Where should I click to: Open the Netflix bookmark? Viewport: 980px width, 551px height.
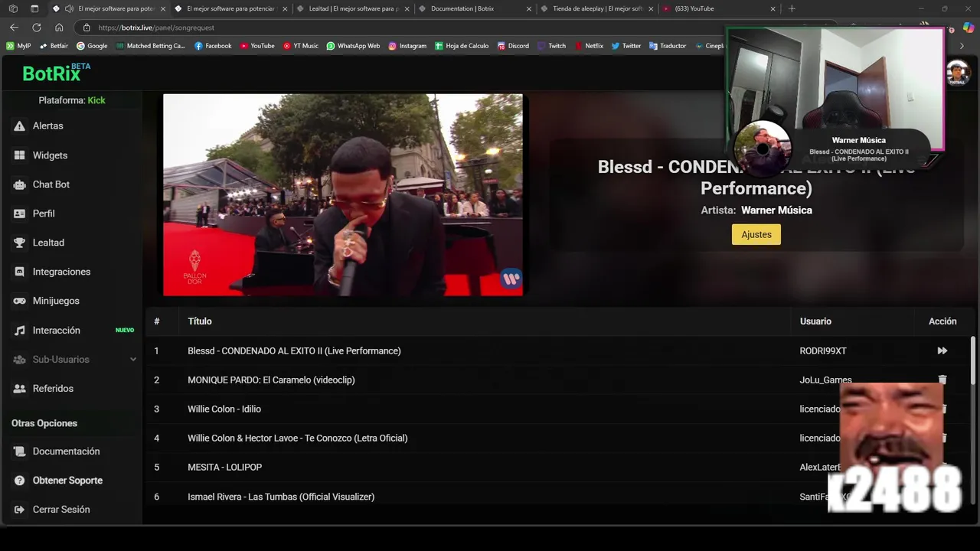pyautogui.click(x=589, y=46)
